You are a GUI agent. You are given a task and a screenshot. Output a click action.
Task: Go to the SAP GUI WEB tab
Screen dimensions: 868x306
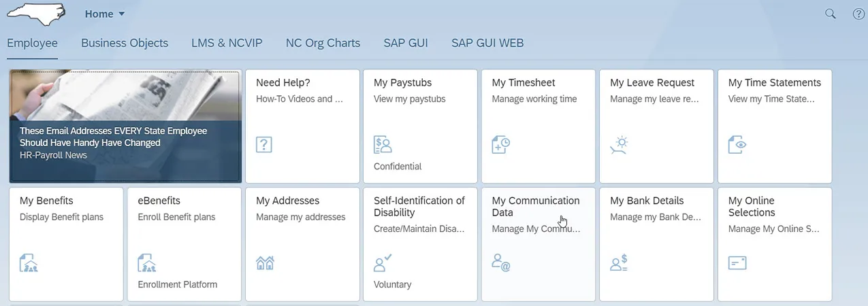click(487, 43)
